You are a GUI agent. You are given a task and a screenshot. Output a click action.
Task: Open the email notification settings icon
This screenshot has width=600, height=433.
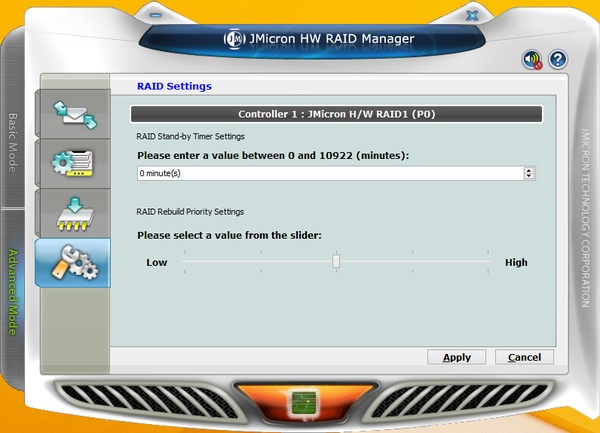(75, 114)
